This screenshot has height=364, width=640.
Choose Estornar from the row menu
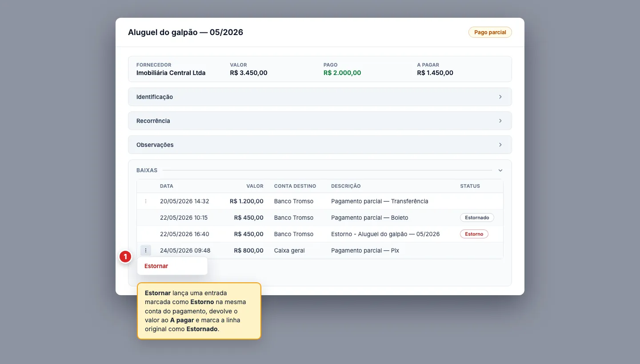tap(172, 266)
